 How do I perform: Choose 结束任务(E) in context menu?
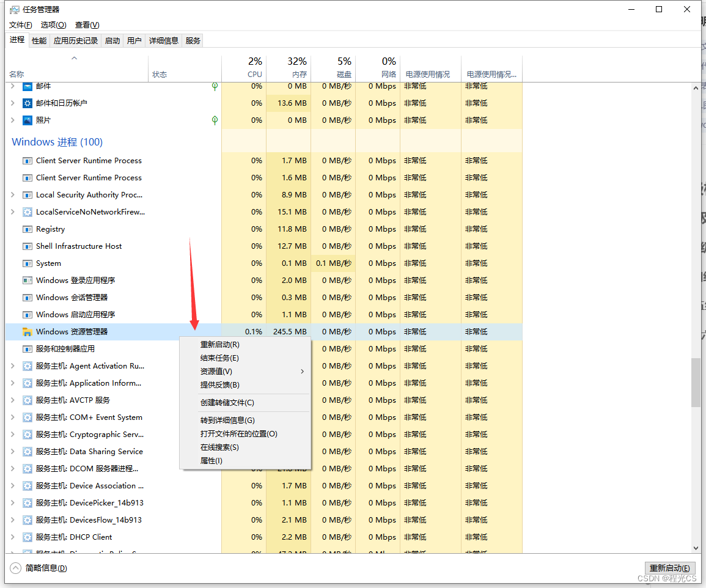tap(245, 358)
